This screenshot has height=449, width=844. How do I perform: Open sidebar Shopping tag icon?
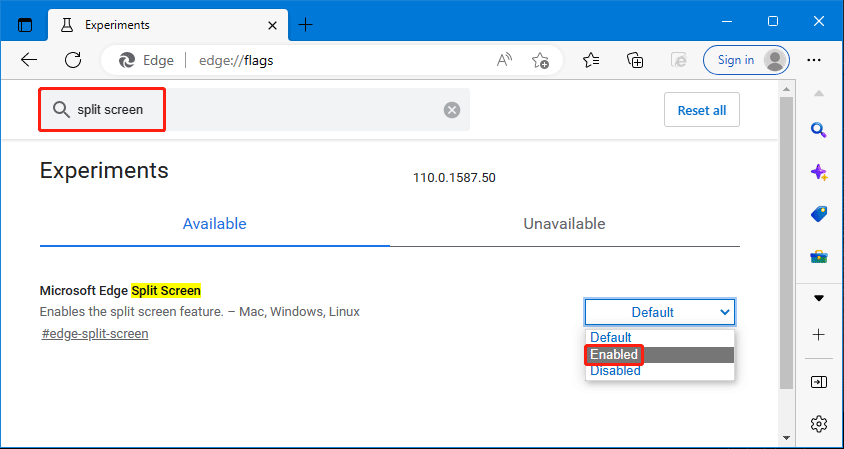click(819, 214)
